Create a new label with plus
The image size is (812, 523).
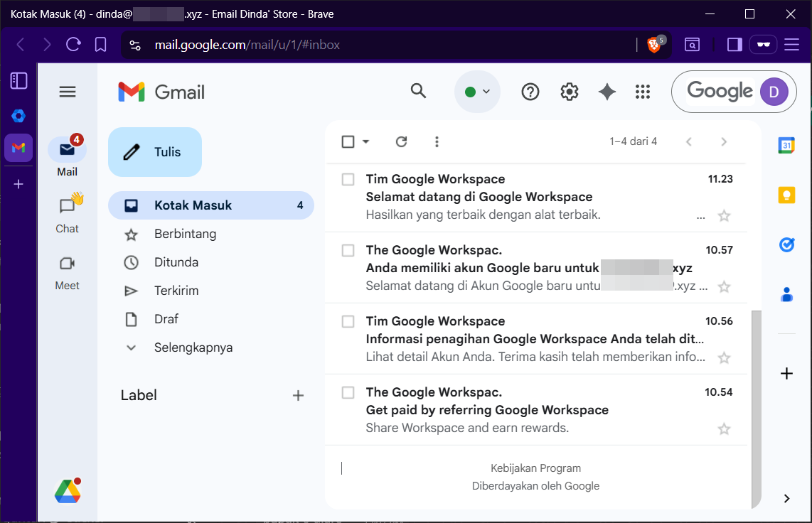point(298,396)
